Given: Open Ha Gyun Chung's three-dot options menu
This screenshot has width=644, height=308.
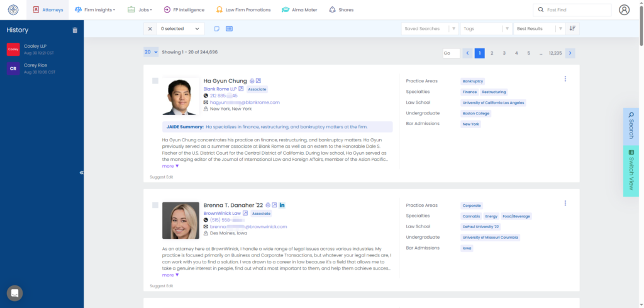Looking at the screenshot, I should coord(565,79).
